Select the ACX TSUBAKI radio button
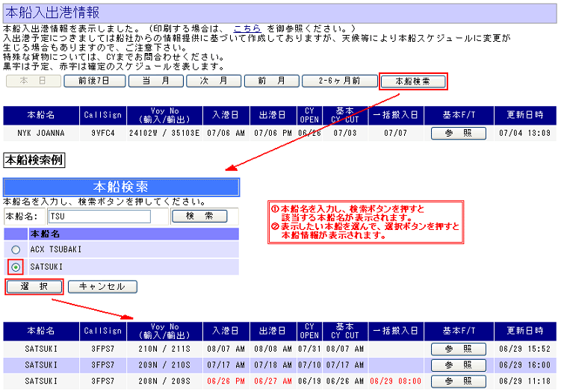This screenshot has width=561, height=392. point(16,250)
